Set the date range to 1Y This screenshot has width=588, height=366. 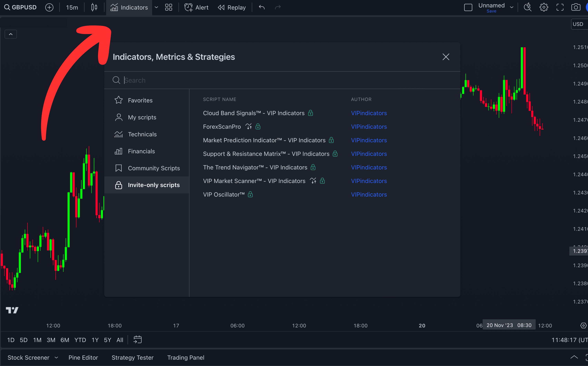95,340
